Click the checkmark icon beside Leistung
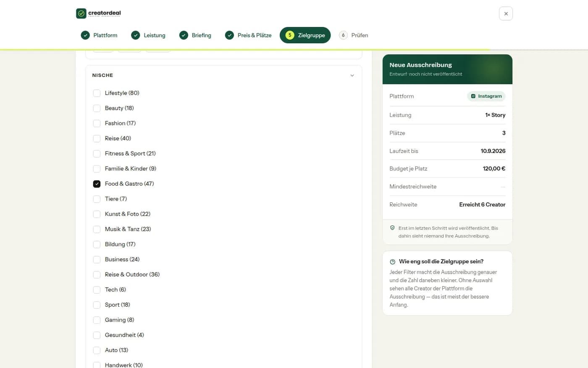588x368 pixels. 135,35
